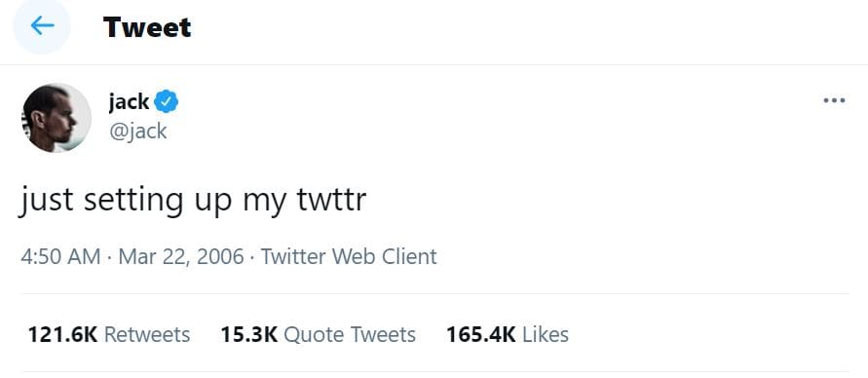This screenshot has height=378, width=868.
Task: Click the 'Quote Tweets' label
Action: (x=350, y=334)
